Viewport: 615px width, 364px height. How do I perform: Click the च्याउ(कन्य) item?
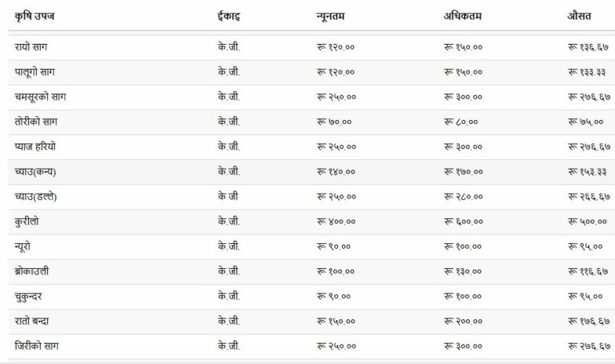click(x=35, y=172)
